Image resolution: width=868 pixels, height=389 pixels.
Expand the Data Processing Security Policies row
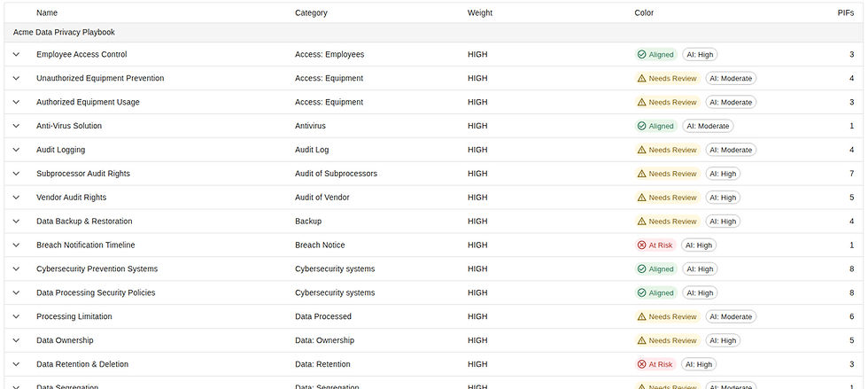[x=16, y=292]
